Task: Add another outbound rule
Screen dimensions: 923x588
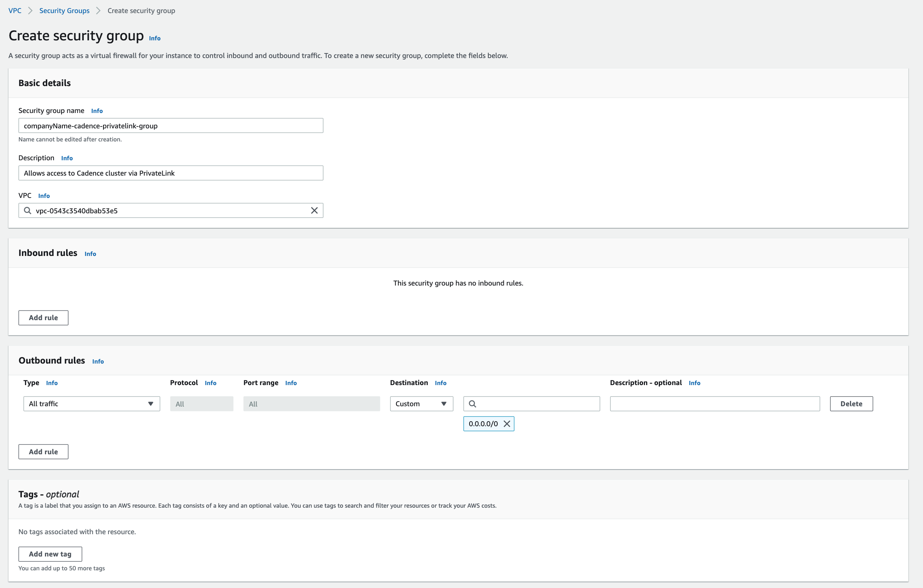Action: pos(43,452)
